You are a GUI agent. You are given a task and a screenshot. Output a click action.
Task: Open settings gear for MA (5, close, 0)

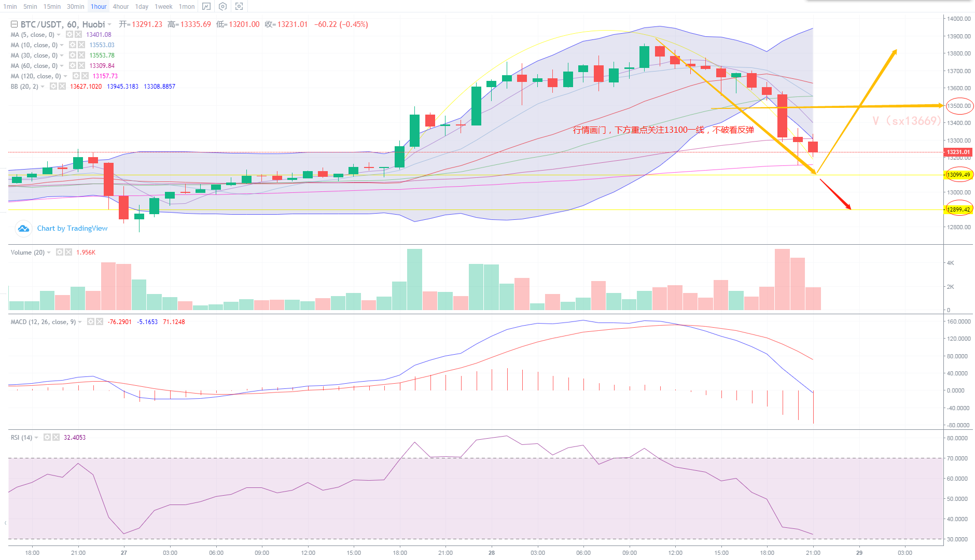coord(69,35)
